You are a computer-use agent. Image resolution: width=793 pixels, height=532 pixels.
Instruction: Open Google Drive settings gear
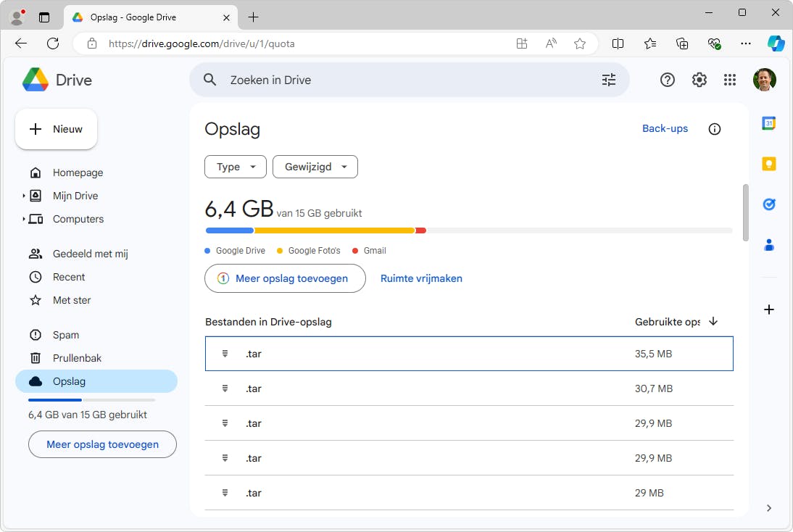699,80
